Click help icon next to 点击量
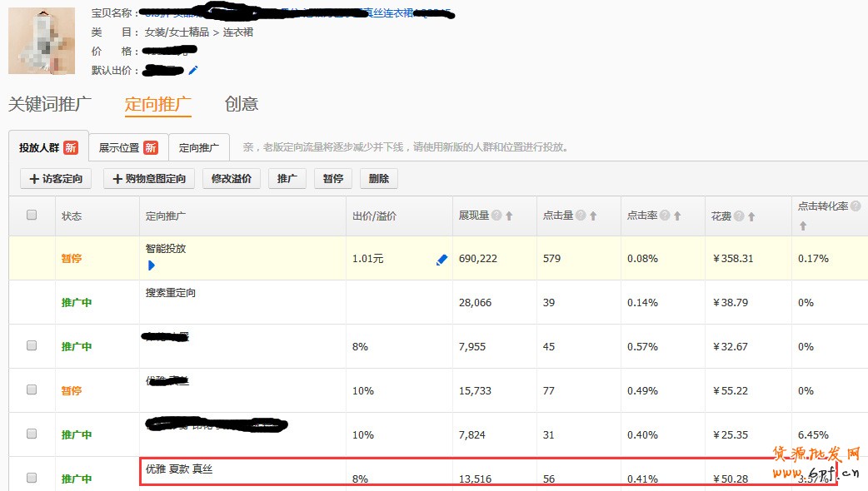This screenshot has height=491, width=868. coord(581,216)
